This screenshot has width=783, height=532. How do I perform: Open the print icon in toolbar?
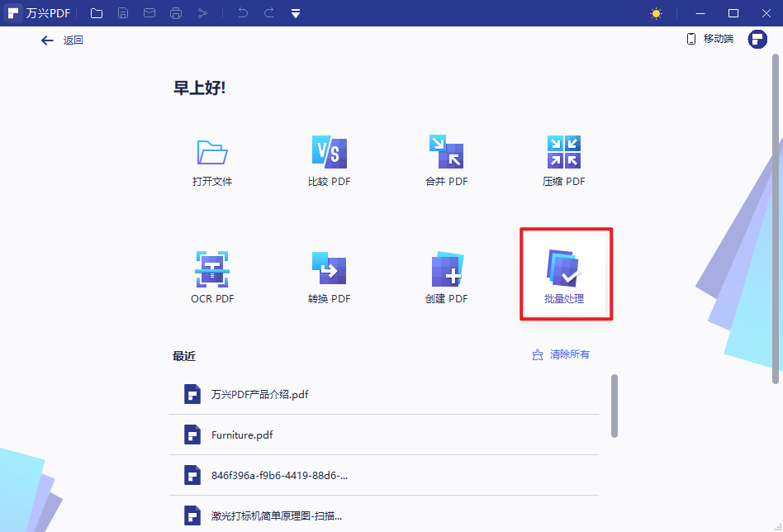click(x=176, y=12)
